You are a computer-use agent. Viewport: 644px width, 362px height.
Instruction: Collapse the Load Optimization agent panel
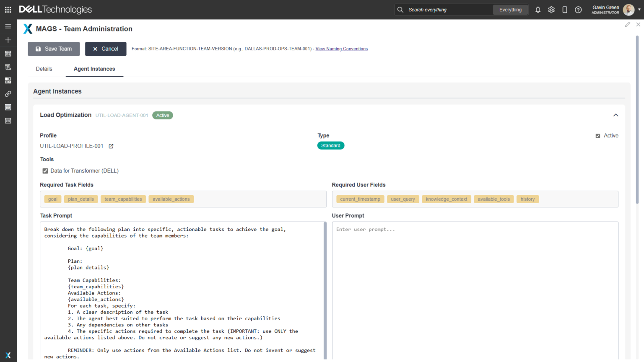[x=615, y=115]
